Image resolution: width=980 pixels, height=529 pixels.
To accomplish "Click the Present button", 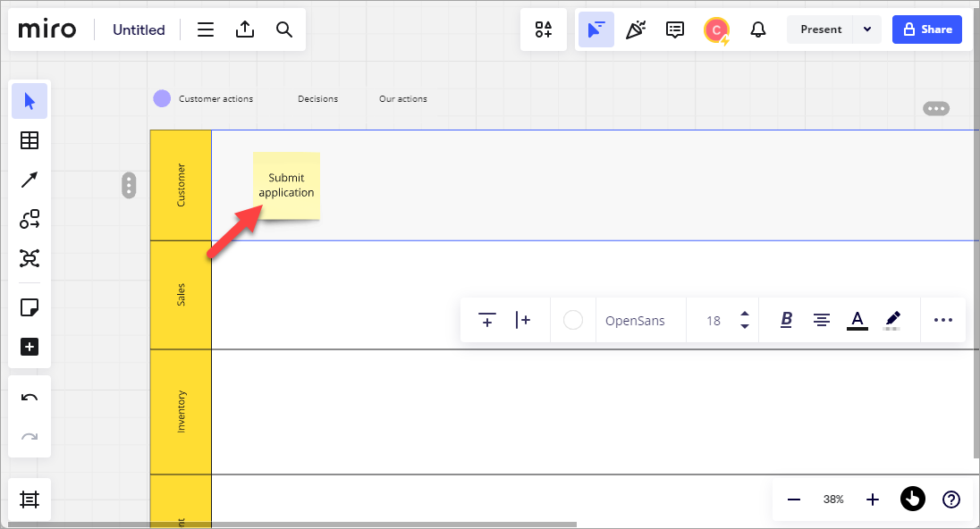I will pos(820,29).
